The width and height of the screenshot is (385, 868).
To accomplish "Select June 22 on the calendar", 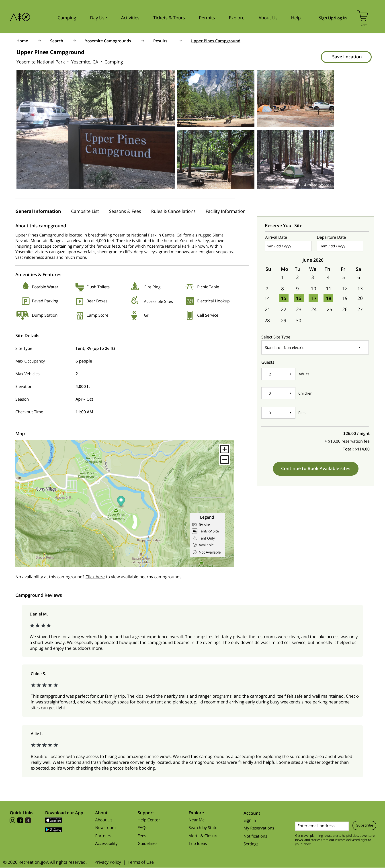I will point(284,309).
